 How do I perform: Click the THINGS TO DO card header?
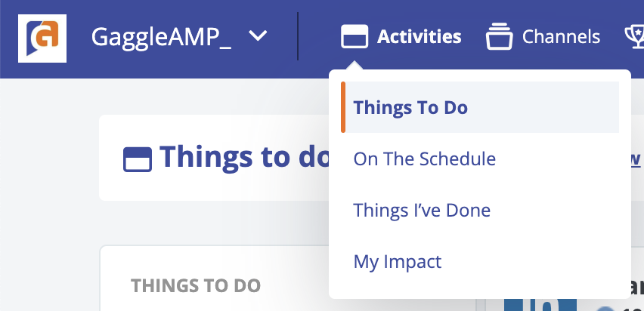point(196,286)
